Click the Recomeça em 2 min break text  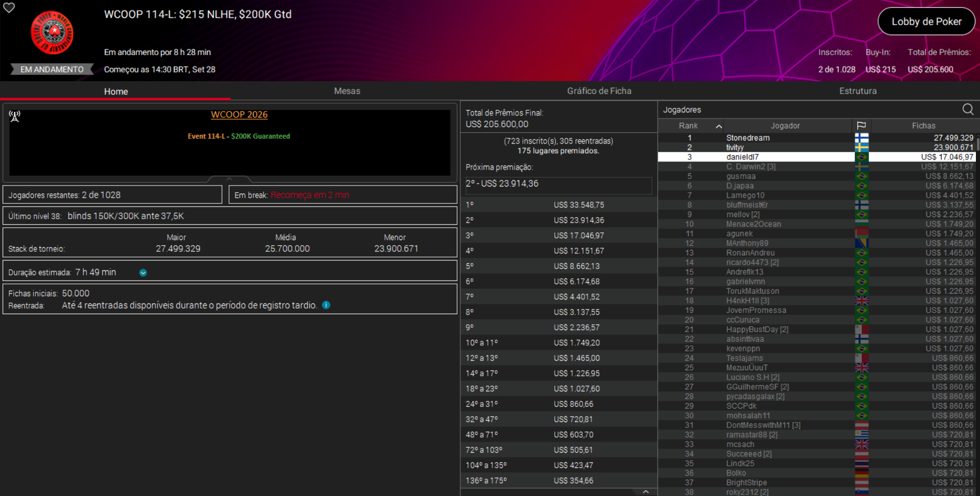click(310, 195)
